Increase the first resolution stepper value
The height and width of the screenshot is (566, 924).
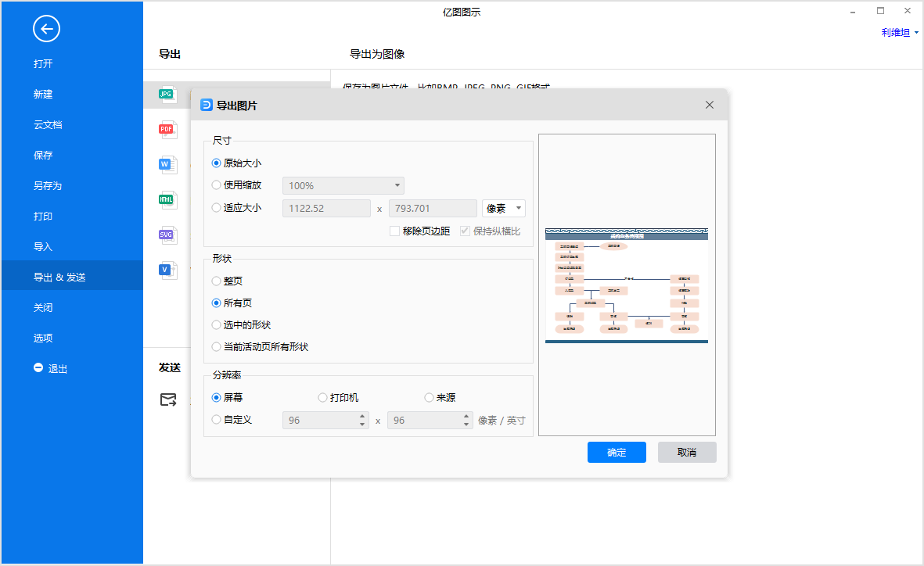coord(362,416)
